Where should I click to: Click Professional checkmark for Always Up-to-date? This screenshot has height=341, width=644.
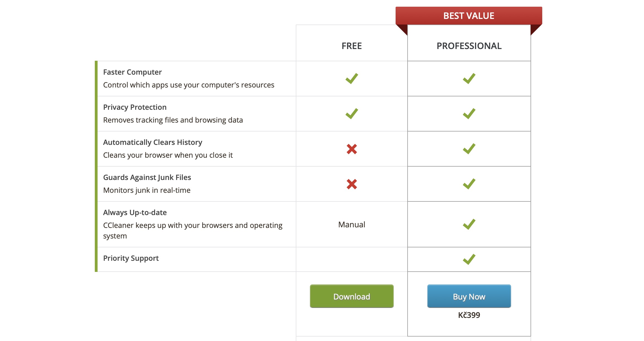[469, 224]
